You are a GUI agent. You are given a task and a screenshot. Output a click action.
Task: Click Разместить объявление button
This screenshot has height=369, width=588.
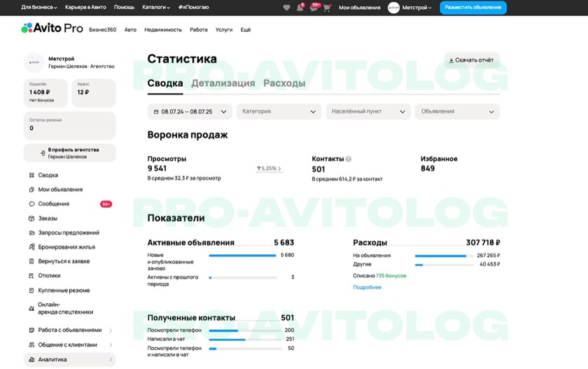coord(473,8)
